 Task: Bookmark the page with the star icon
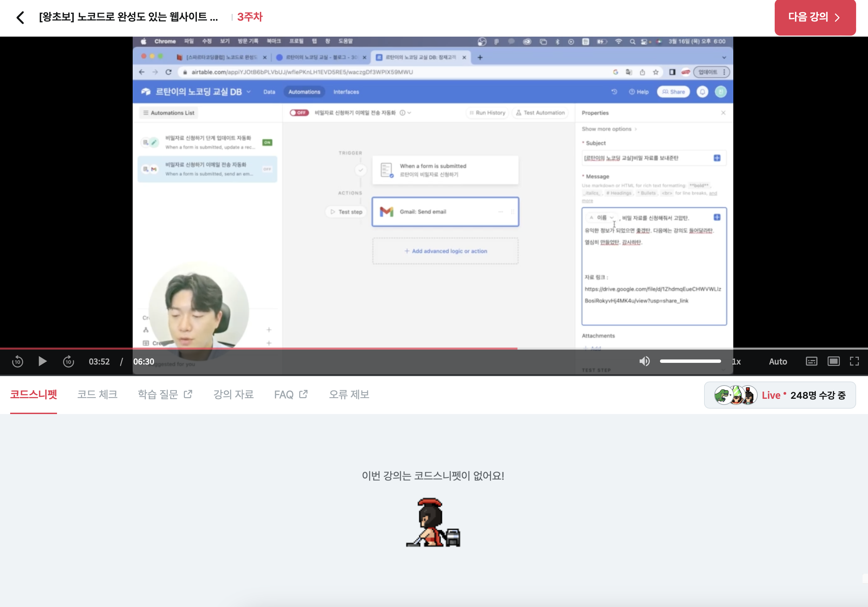click(x=656, y=72)
